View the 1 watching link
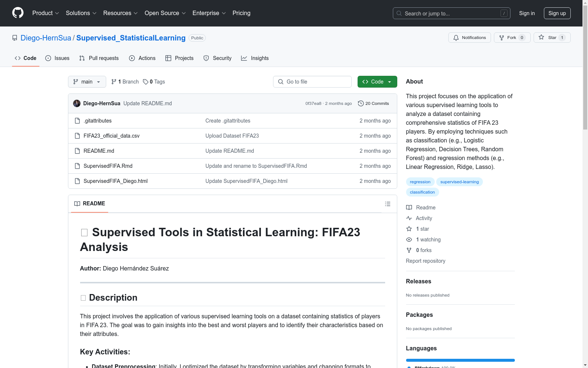Screen dimensions: 588x368 (x=423, y=240)
